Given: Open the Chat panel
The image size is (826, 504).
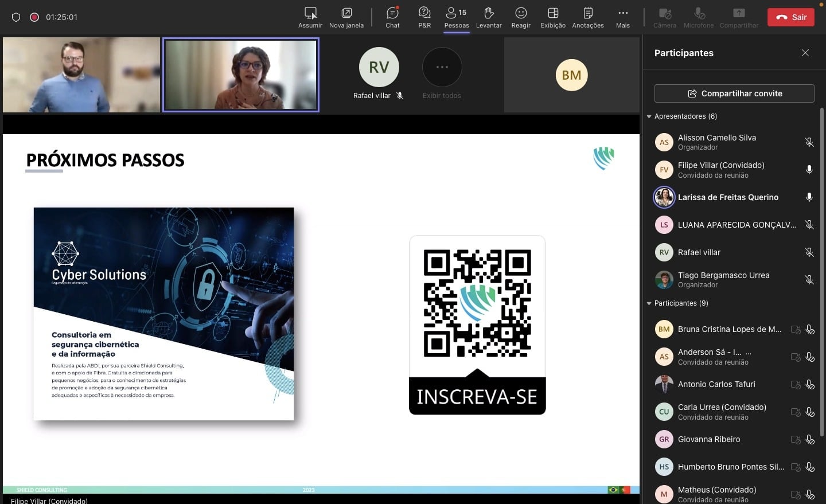Looking at the screenshot, I should pyautogui.click(x=392, y=17).
